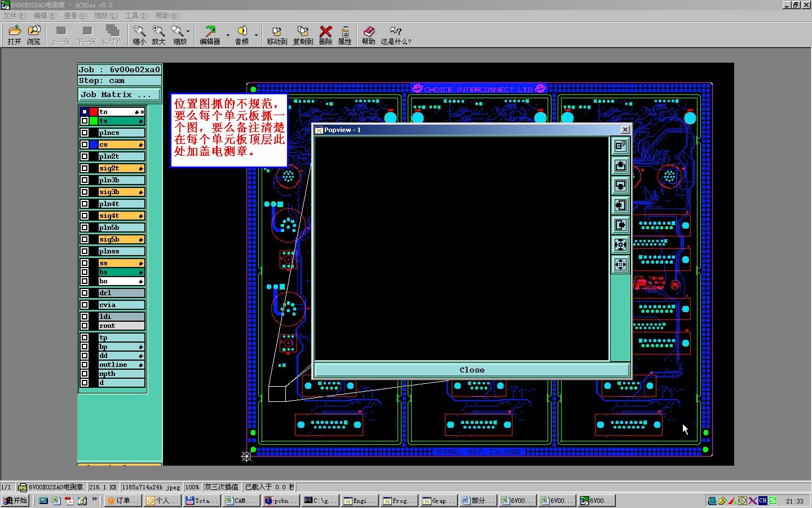812x508 pixels.
Task: Click the Popview zoom-out arrows icon
Action: click(x=620, y=265)
